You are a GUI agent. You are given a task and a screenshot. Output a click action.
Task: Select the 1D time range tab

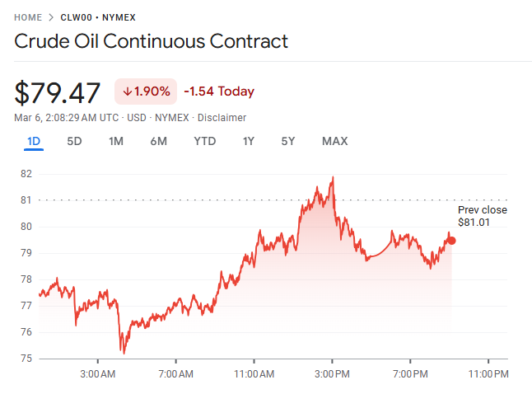(x=34, y=141)
